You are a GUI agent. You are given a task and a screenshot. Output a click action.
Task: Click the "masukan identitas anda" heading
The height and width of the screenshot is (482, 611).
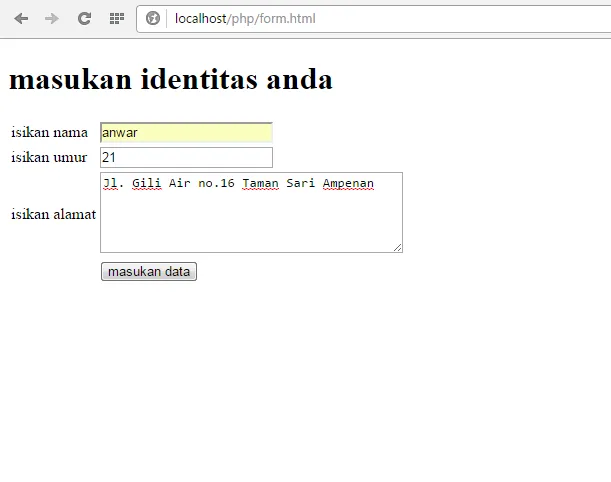(171, 79)
